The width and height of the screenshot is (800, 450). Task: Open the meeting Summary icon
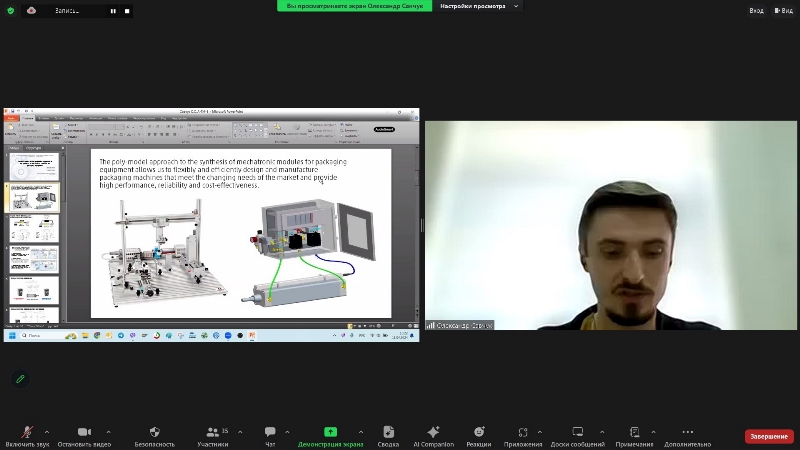[x=388, y=433]
